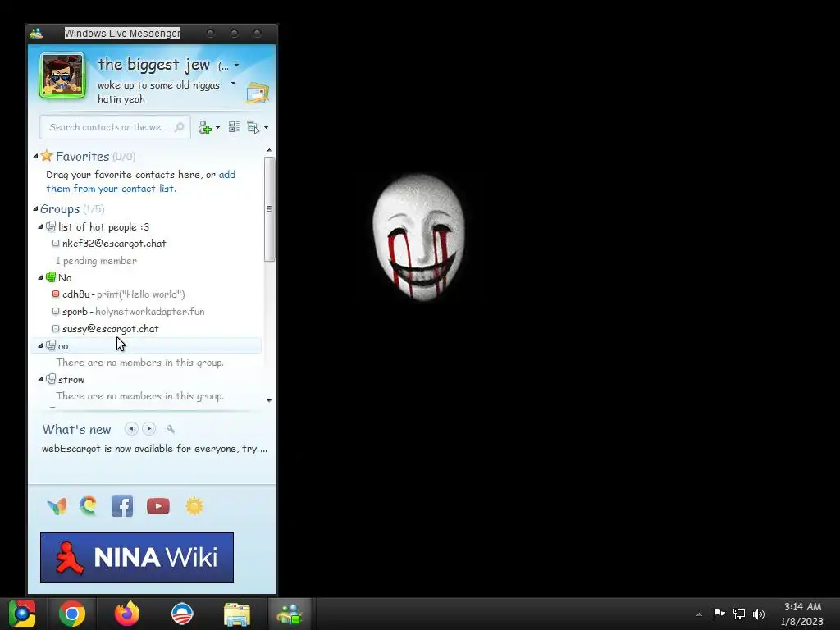This screenshot has width=840, height=630.
Task: Collapse the 'list of hot people :3' group
Action: click(x=40, y=227)
